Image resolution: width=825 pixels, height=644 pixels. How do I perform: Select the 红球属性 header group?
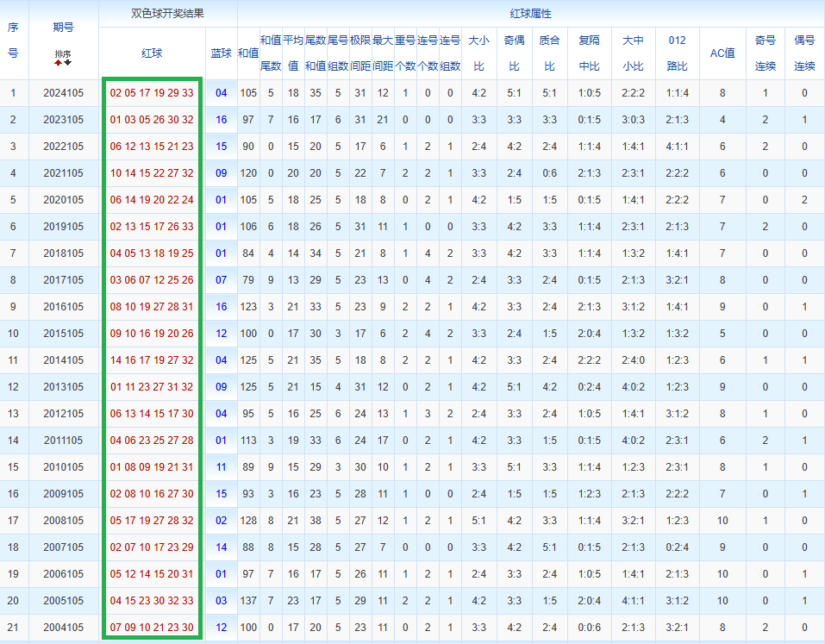point(531,14)
